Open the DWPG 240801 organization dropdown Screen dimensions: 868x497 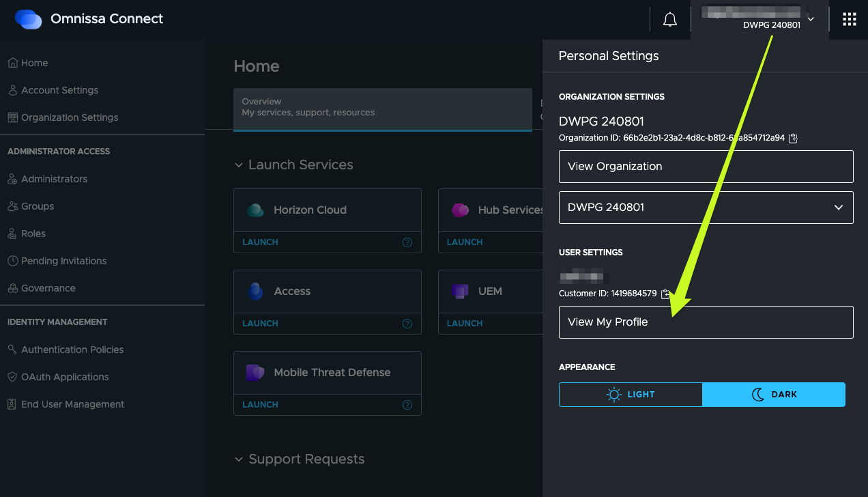tap(706, 208)
